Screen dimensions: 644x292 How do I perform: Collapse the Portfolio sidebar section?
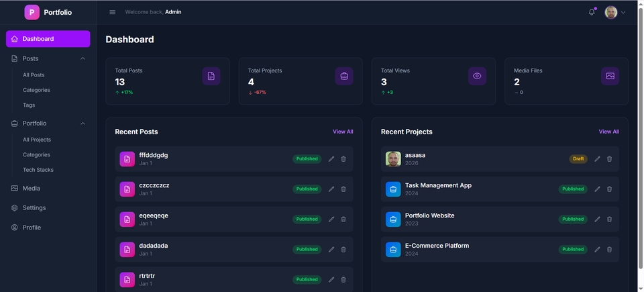(x=83, y=124)
